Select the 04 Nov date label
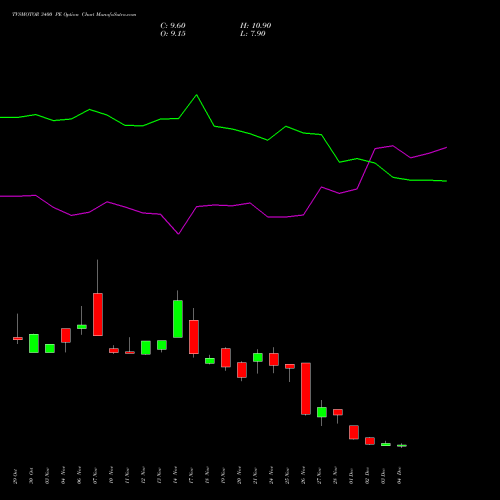This screenshot has height=500, width=500. [63, 476]
